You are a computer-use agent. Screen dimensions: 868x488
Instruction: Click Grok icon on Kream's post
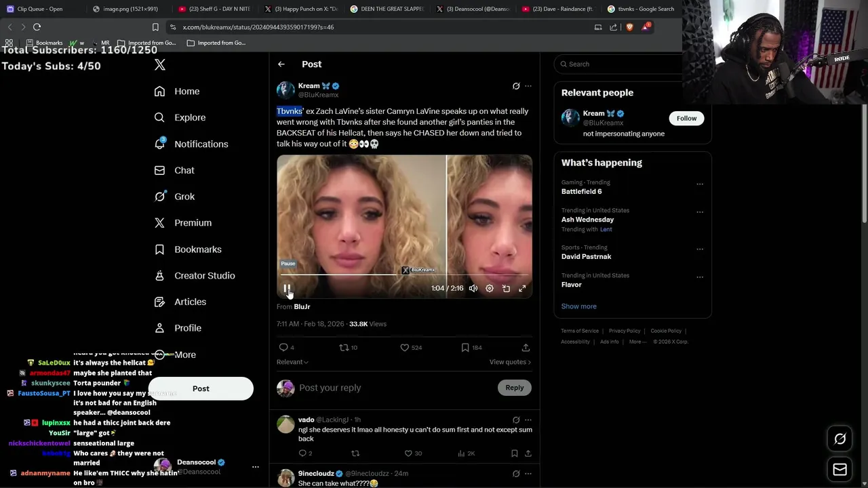click(516, 86)
